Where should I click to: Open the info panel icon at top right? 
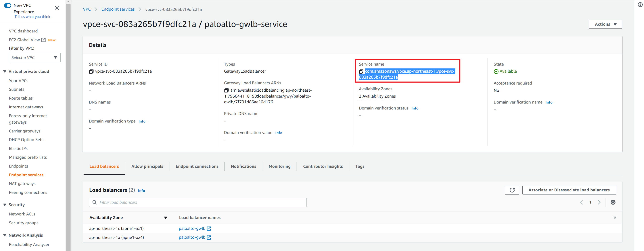640,5
